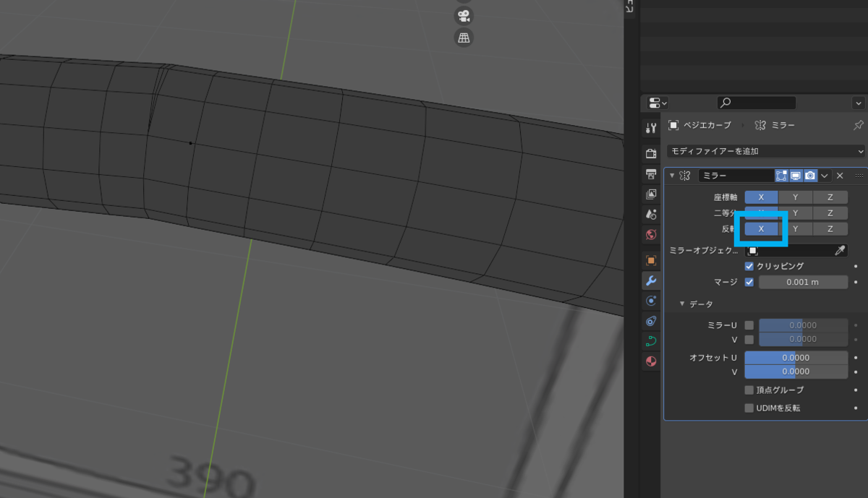Click the ミラーオブジェクト object field
The height and width of the screenshot is (498, 868).
click(x=796, y=250)
